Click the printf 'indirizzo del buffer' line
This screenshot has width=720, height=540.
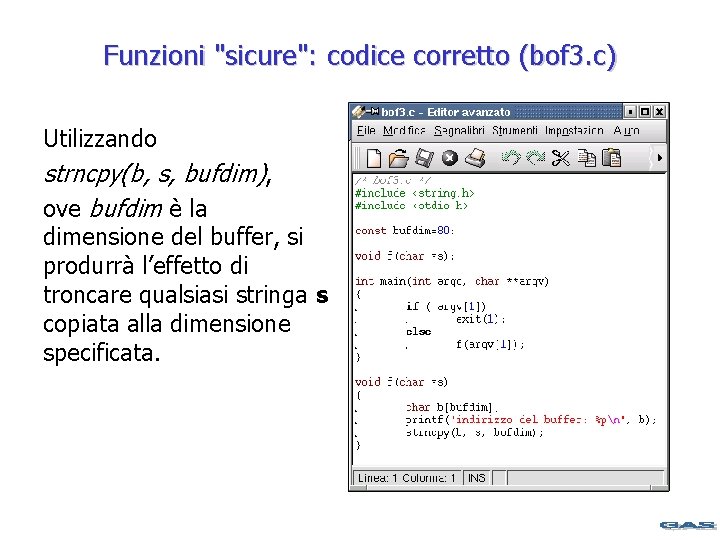[x=531, y=419]
